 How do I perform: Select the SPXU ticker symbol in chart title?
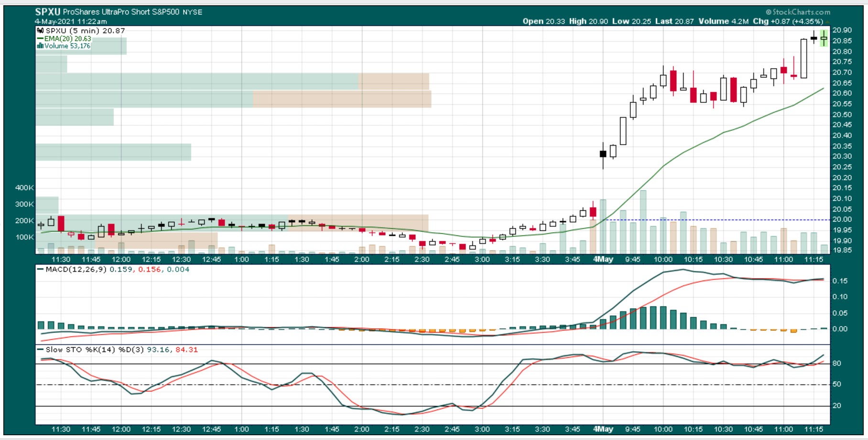pos(48,12)
